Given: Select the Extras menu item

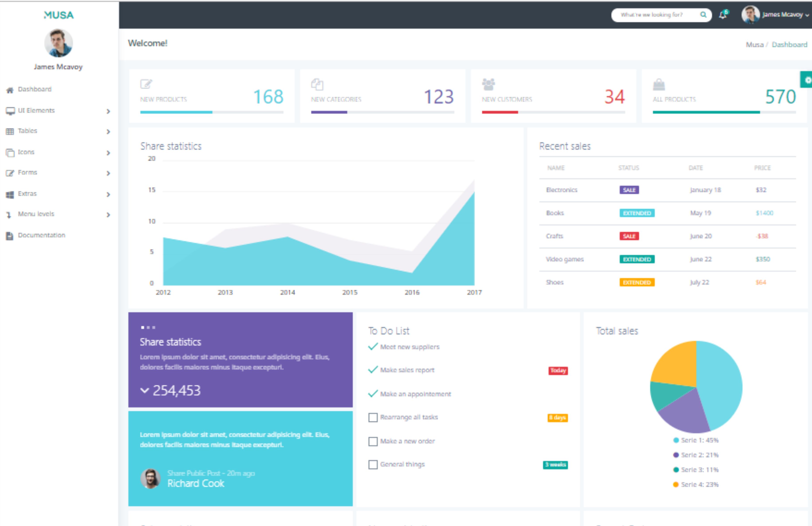Looking at the screenshot, I should pos(27,194).
